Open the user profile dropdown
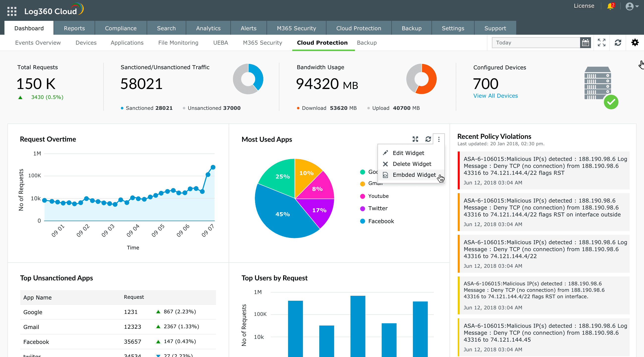The height and width of the screenshot is (357, 644). click(632, 6)
